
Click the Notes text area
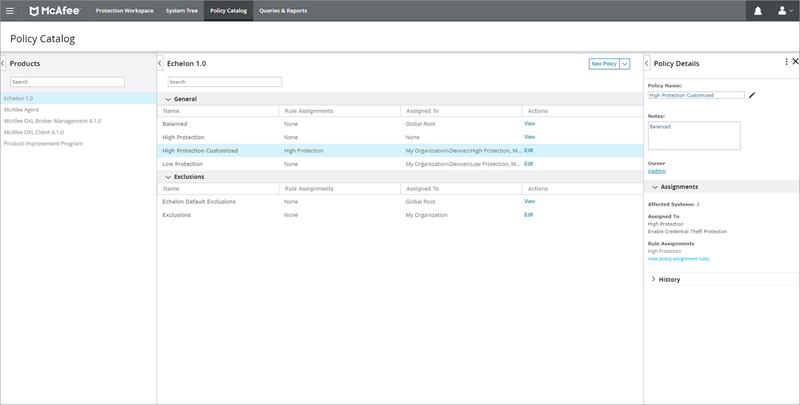pos(694,136)
